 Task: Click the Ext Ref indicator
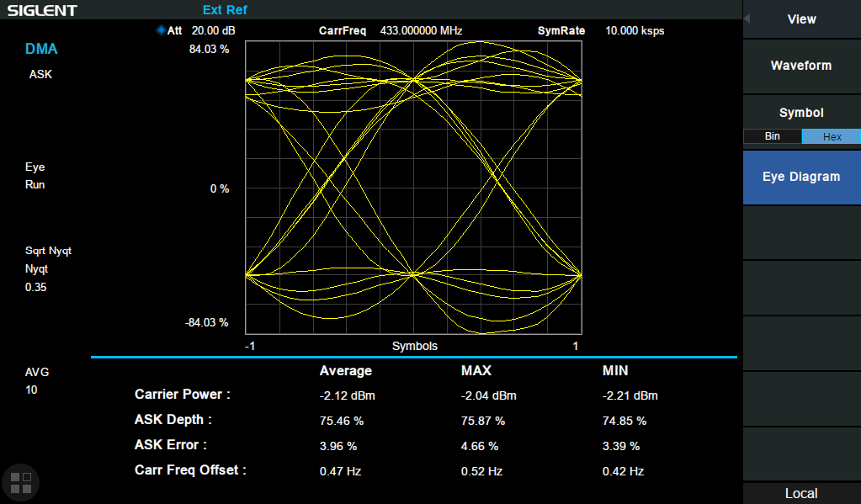225,10
